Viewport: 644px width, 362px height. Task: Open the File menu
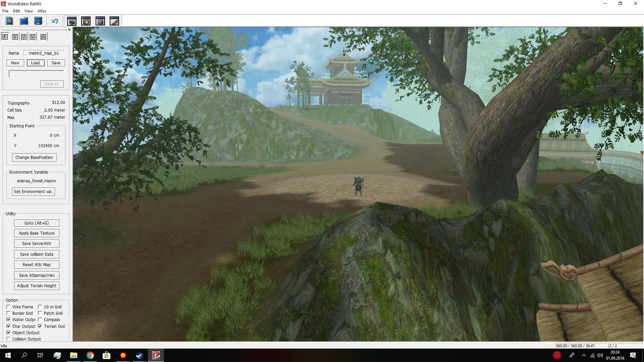pos(5,11)
